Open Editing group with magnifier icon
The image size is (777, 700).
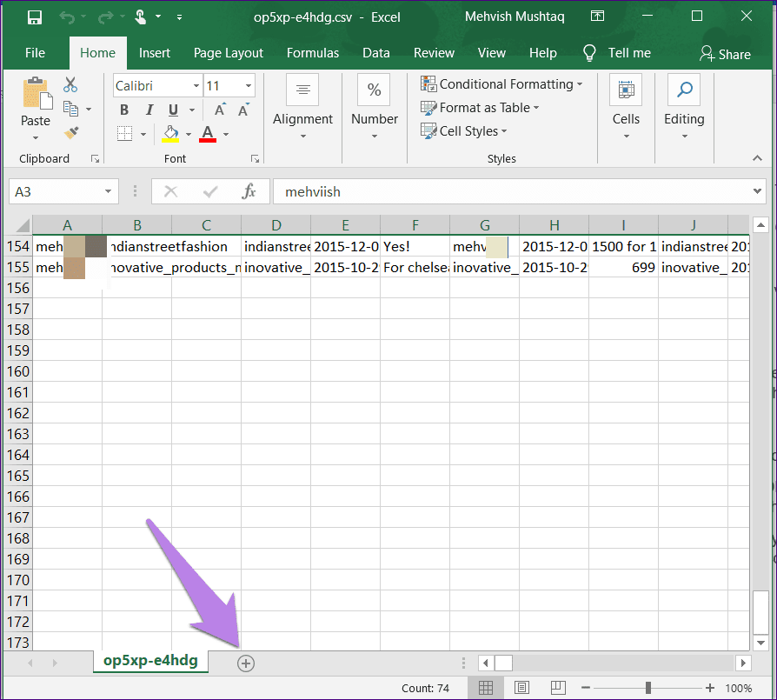click(684, 107)
